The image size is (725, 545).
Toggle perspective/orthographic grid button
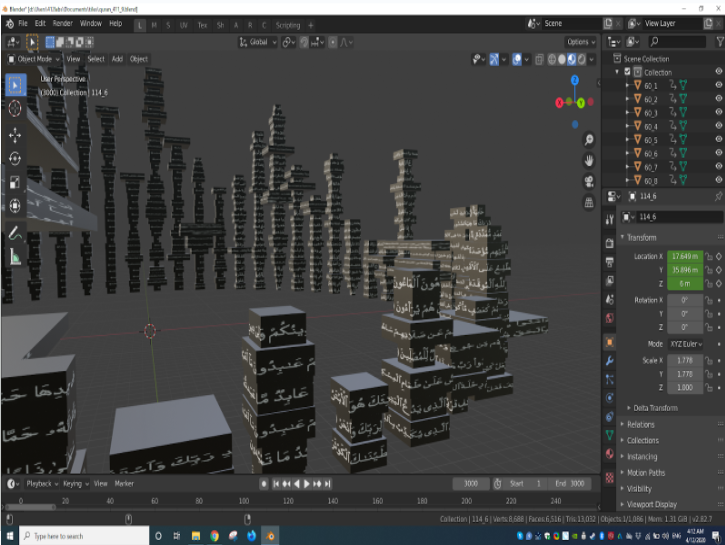(590, 201)
